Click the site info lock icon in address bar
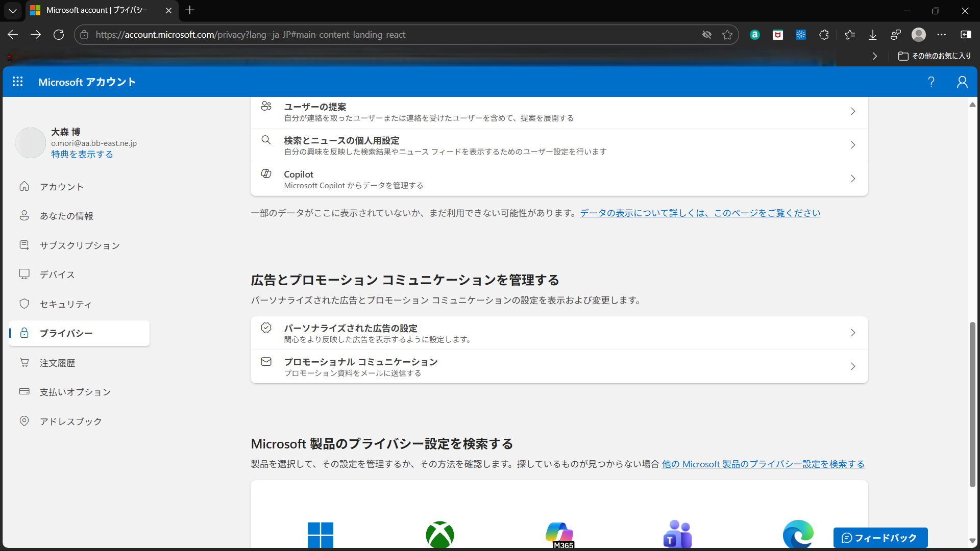Viewport: 980px width, 551px height. coord(85,35)
